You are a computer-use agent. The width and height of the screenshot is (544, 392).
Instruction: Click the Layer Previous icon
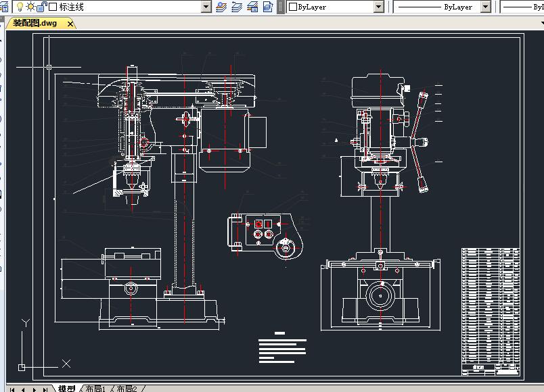[237, 7]
